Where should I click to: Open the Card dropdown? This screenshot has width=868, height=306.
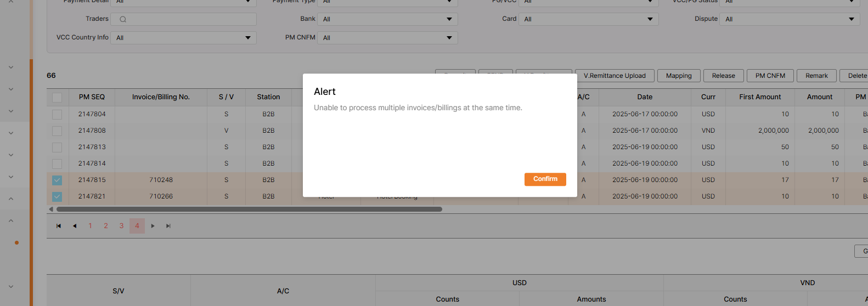point(588,19)
